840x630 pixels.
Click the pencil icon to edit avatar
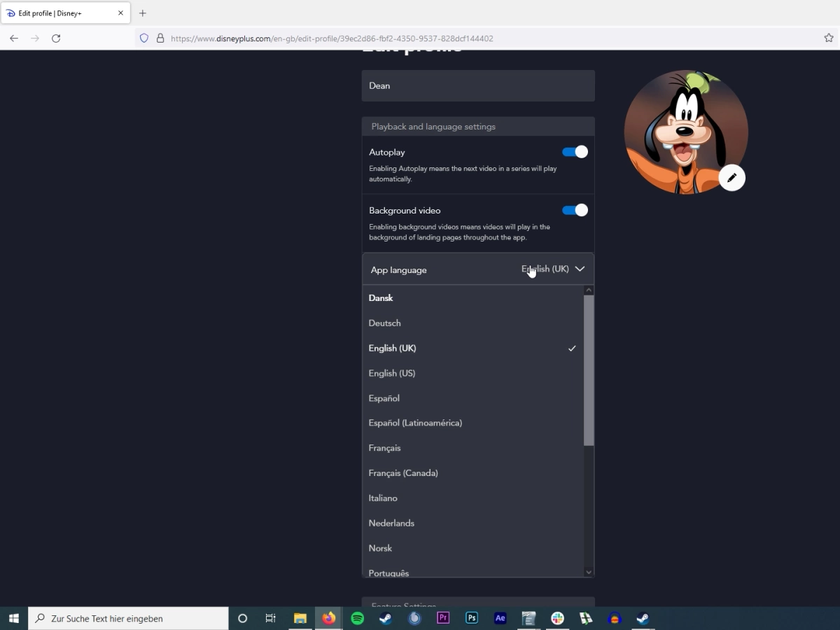point(731,178)
